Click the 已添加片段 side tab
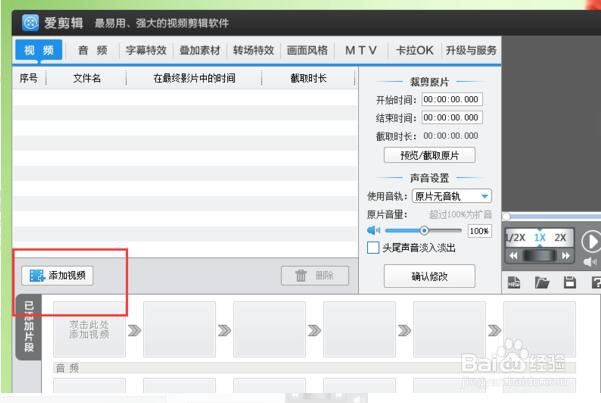The image size is (601, 403). [29, 327]
